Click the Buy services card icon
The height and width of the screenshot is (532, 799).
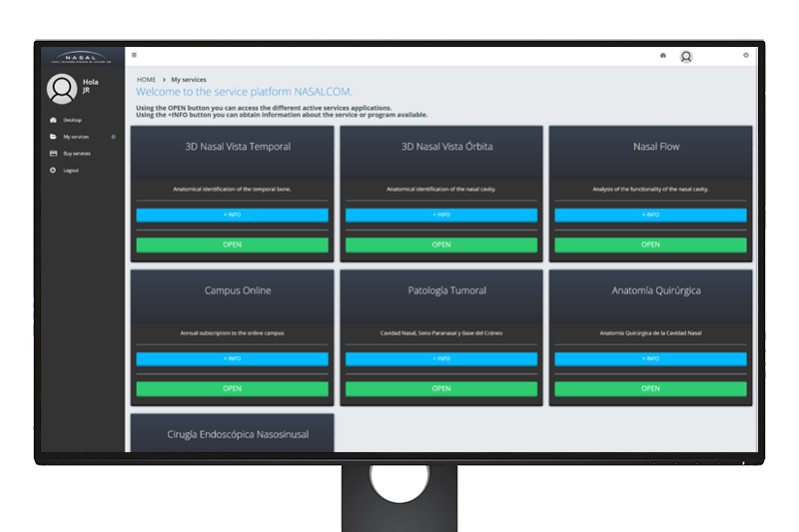click(53, 154)
